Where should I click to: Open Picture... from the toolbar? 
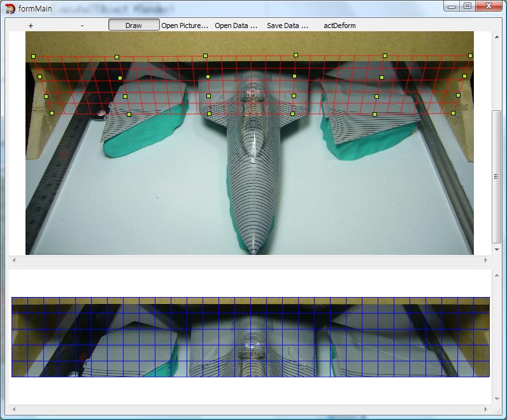tap(185, 25)
